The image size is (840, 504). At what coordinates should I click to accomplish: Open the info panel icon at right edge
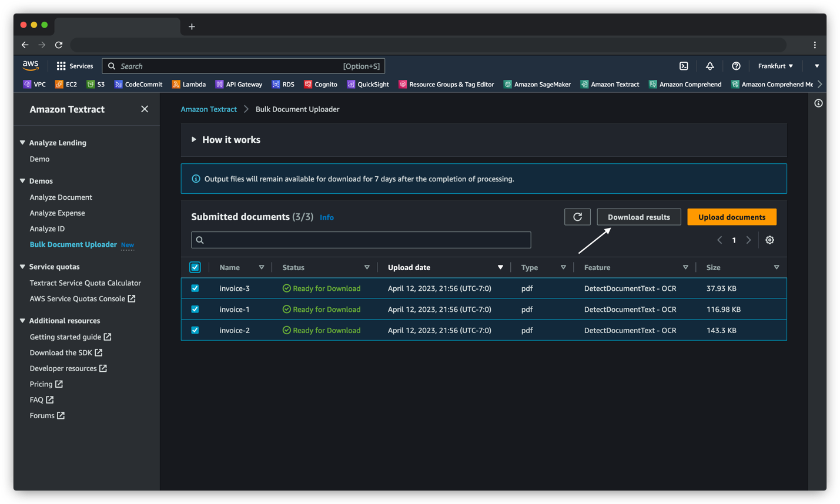pyautogui.click(x=818, y=103)
